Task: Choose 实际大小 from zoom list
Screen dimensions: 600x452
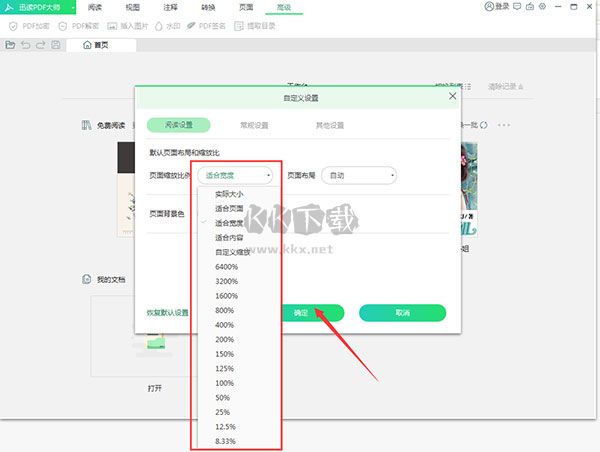Action: tap(229, 194)
